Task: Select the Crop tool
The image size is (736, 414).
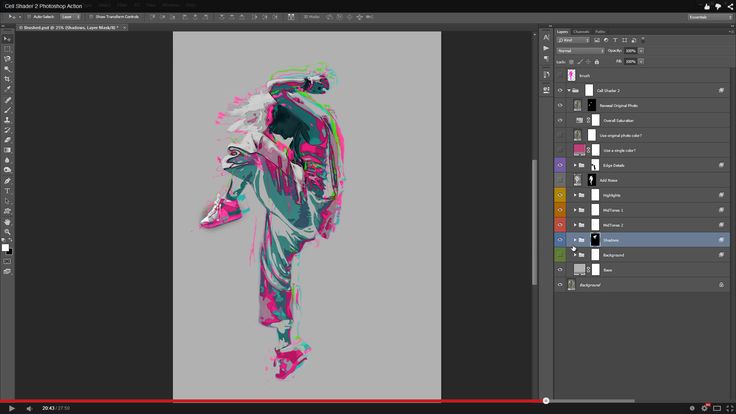Action: click(x=8, y=79)
